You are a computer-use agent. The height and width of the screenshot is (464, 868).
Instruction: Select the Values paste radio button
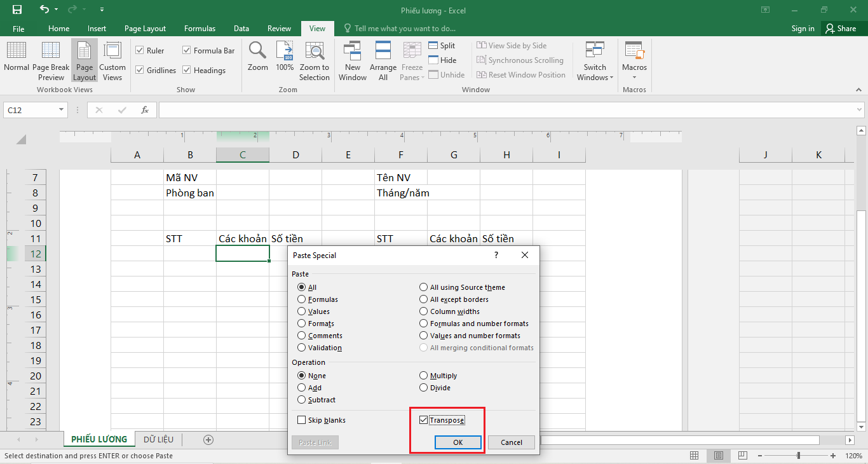click(302, 311)
